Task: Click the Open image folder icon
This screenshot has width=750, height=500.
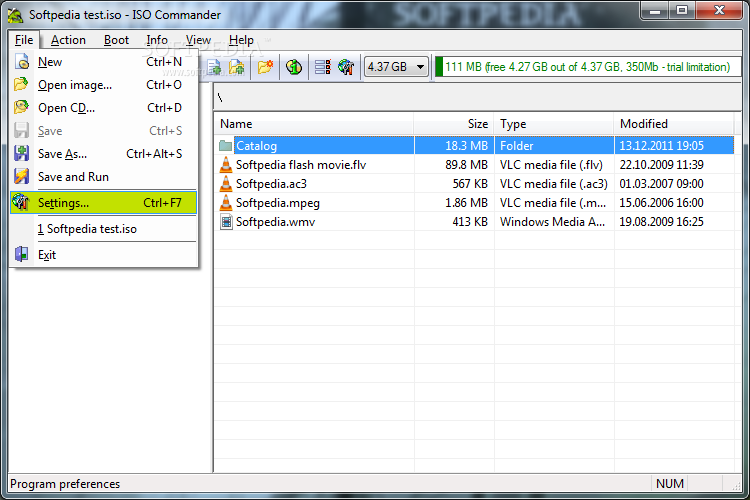Action: tap(22, 85)
